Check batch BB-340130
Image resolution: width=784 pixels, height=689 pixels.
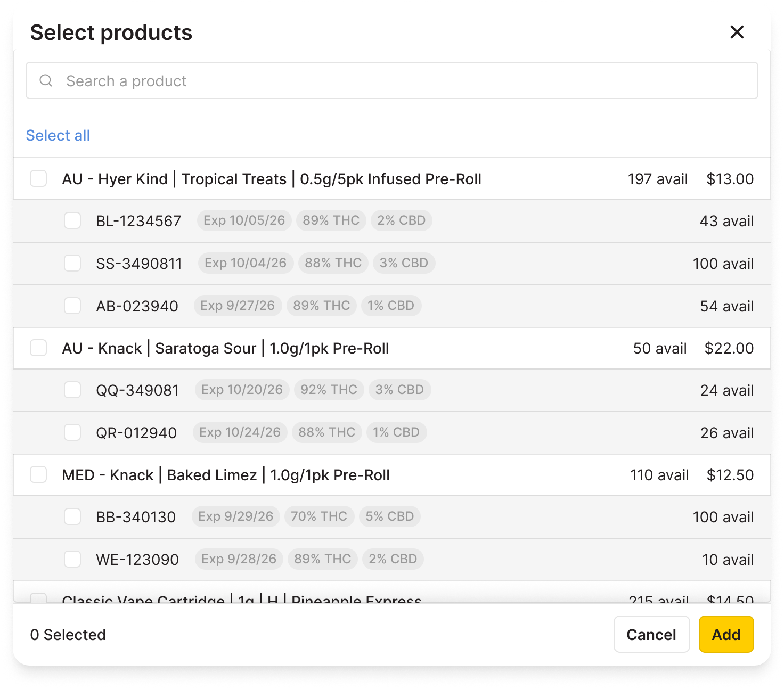pos(72,516)
